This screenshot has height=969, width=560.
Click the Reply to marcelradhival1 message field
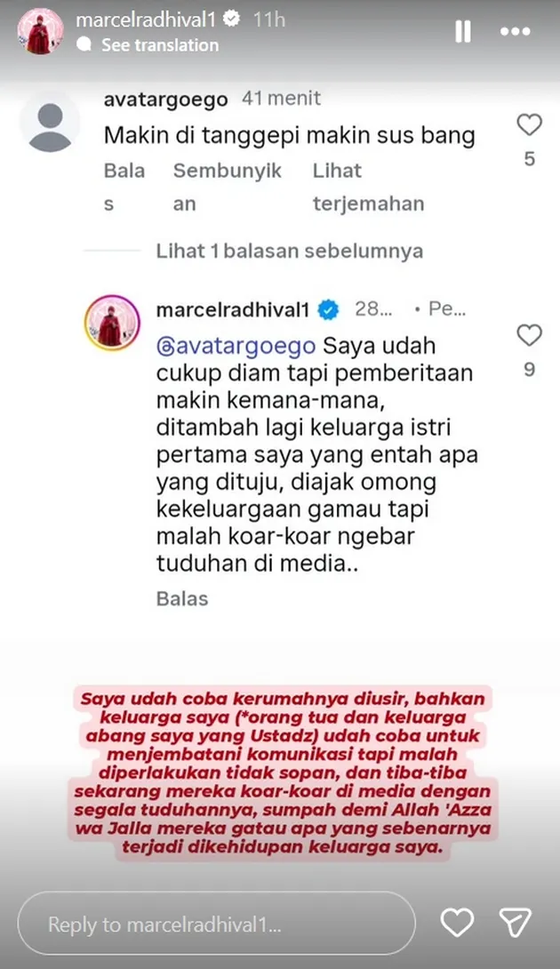click(x=216, y=924)
